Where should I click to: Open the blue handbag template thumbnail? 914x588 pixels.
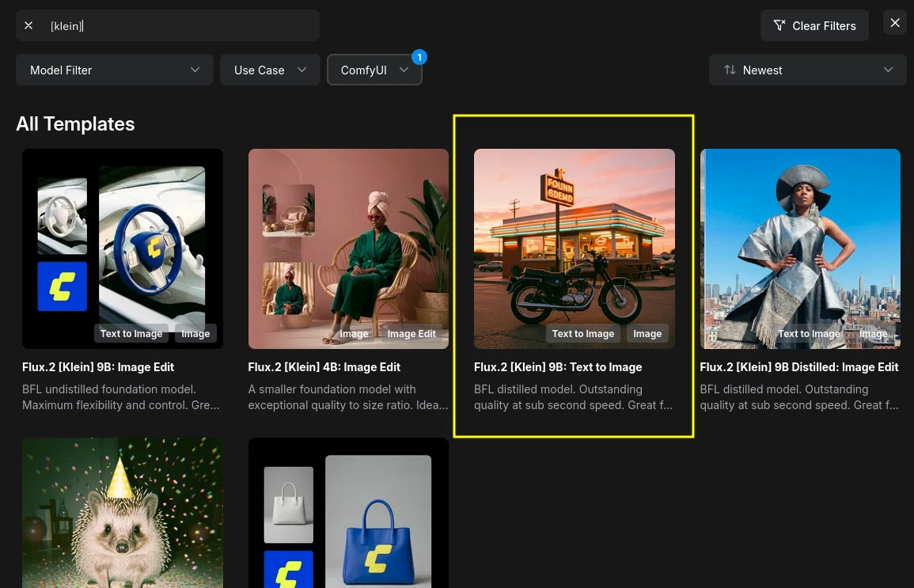tap(348, 513)
